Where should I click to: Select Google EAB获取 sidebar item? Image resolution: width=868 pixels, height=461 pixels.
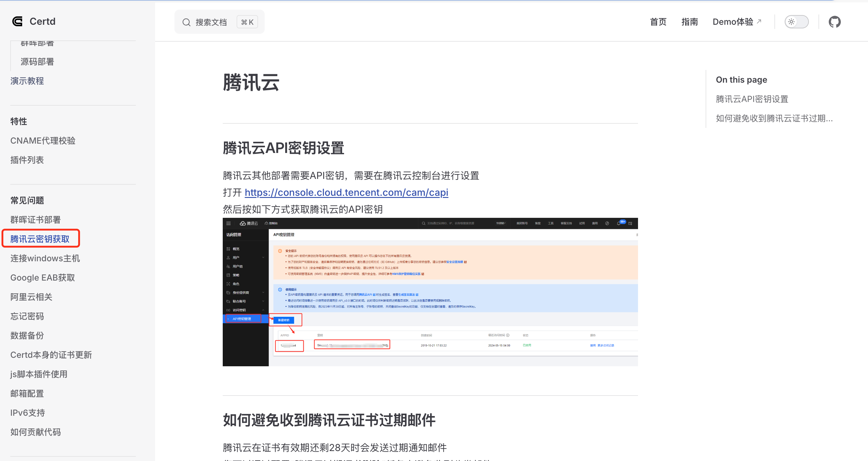tap(43, 278)
